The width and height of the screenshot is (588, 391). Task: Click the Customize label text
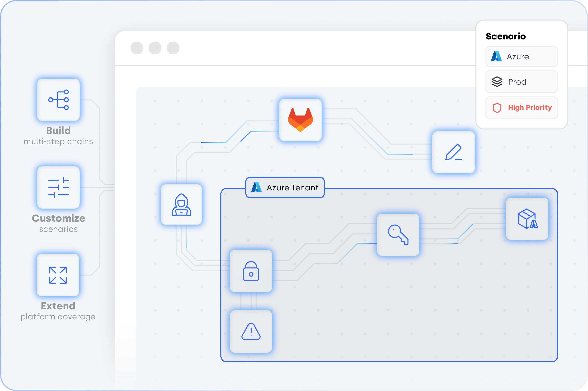click(x=58, y=218)
